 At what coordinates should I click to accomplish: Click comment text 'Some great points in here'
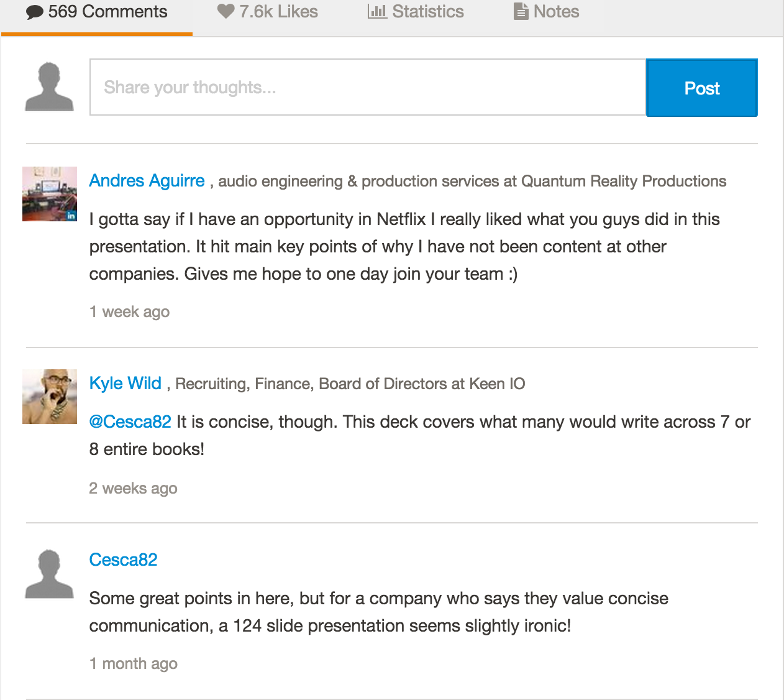click(x=191, y=598)
